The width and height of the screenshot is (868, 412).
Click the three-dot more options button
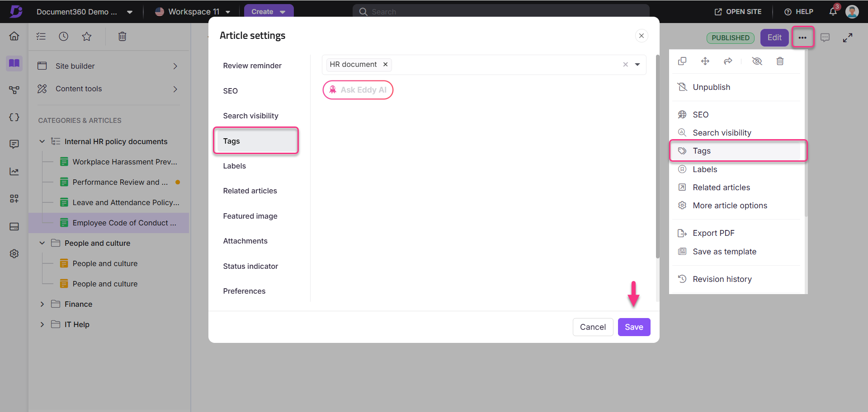coord(802,37)
